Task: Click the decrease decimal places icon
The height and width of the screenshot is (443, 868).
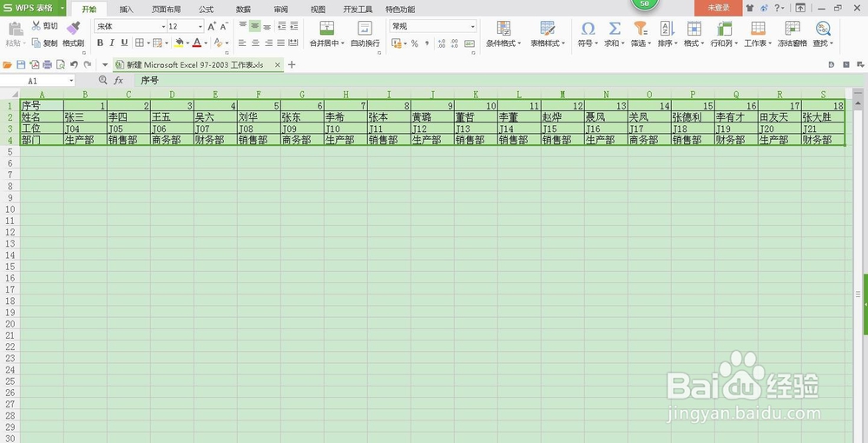Action: click(454, 43)
